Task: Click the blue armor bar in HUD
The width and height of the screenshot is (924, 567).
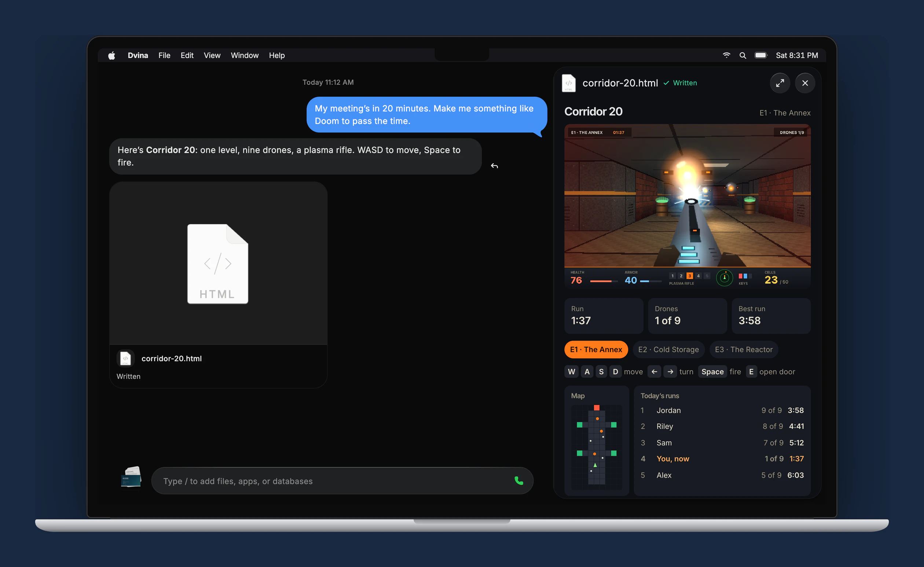Action: [650, 281]
